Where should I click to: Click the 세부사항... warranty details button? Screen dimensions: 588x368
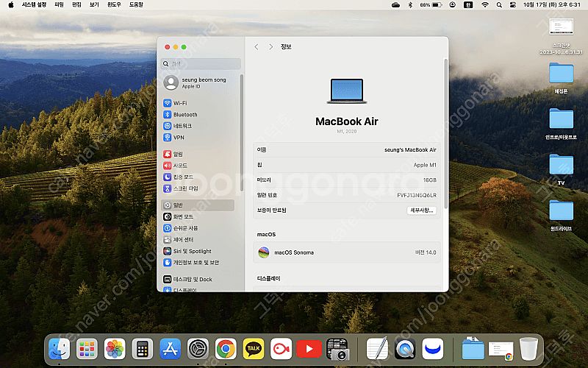pos(421,210)
